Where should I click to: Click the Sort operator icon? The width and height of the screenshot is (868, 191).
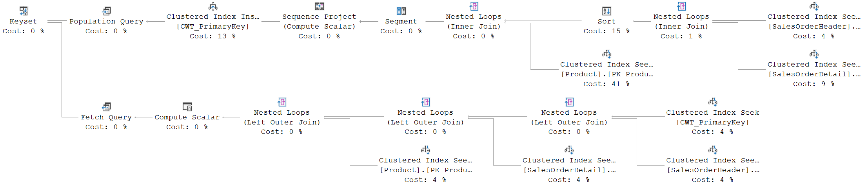(x=607, y=11)
